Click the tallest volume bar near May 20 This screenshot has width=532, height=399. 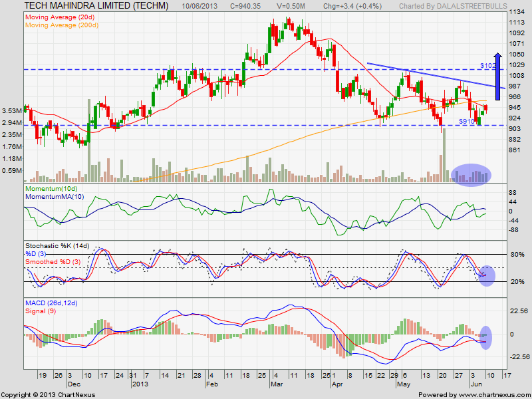(444, 155)
